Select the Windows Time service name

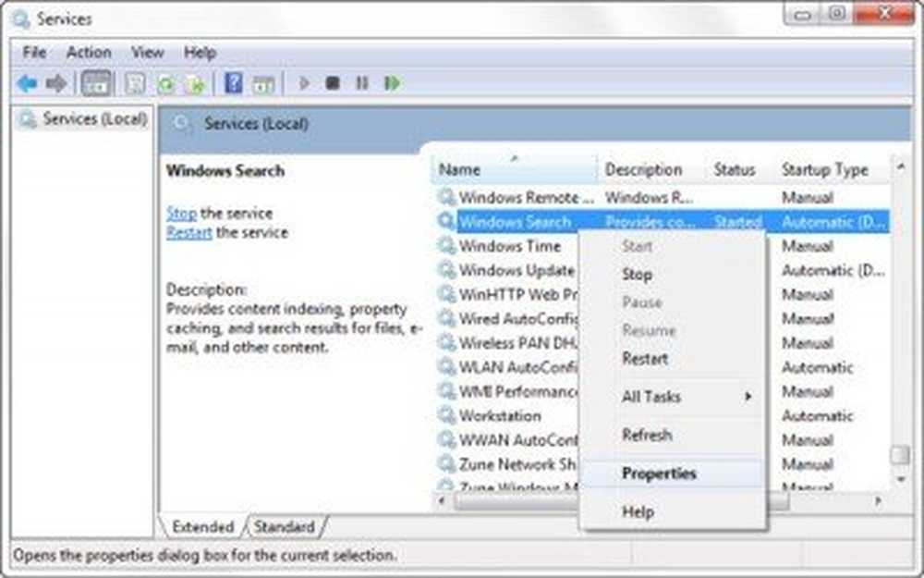(x=510, y=246)
